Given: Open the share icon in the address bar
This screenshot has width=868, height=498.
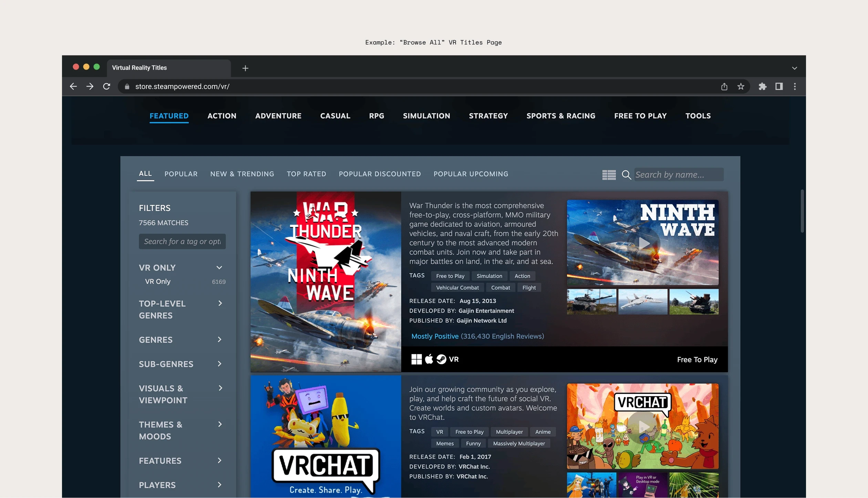Looking at the screenshot, I should 724,87.
